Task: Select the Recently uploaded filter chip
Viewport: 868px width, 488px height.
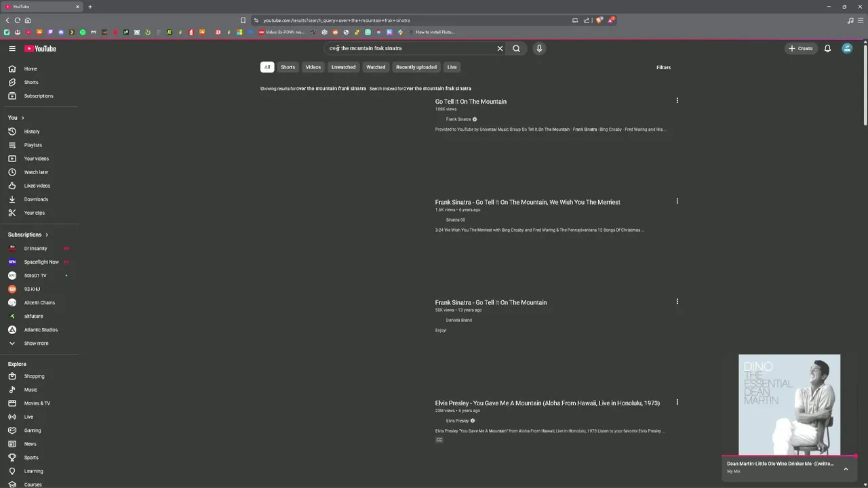Action: [x=416, y=67]
